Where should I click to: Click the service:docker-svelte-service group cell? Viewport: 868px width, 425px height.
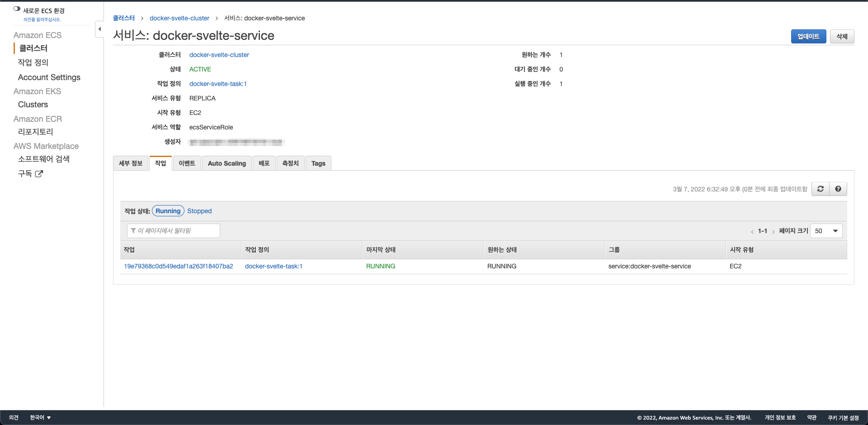[x=650, y=266]
